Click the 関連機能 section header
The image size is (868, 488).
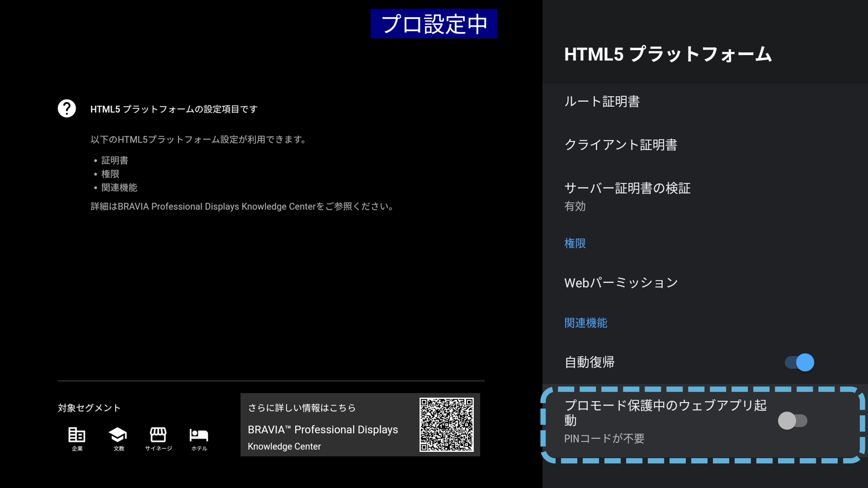click(x=586, y=323)
